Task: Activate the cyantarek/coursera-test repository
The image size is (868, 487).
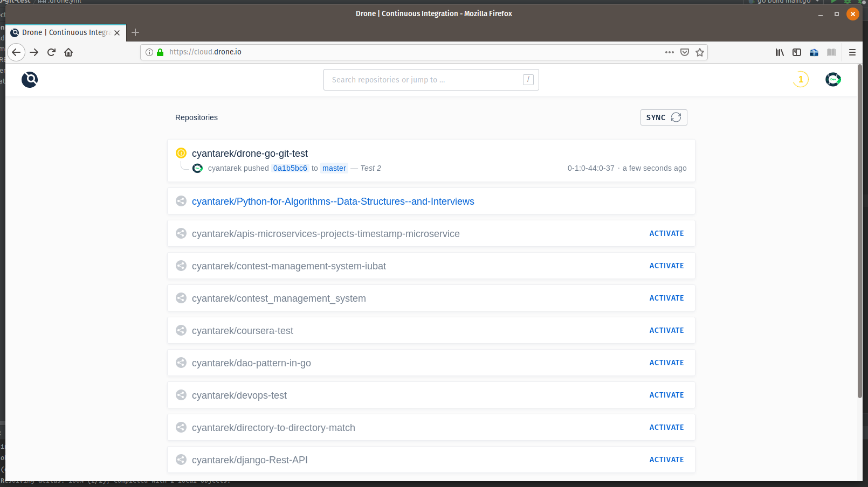Action: tap(666, 330)
